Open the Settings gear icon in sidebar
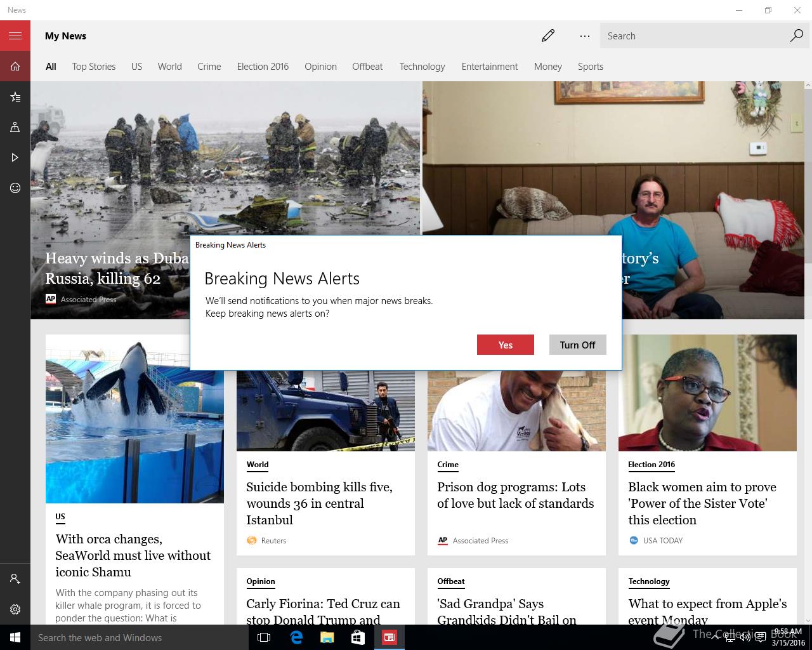Image resolution: width=812 pixels, height=650 pixels. click(x=15, y=609)
